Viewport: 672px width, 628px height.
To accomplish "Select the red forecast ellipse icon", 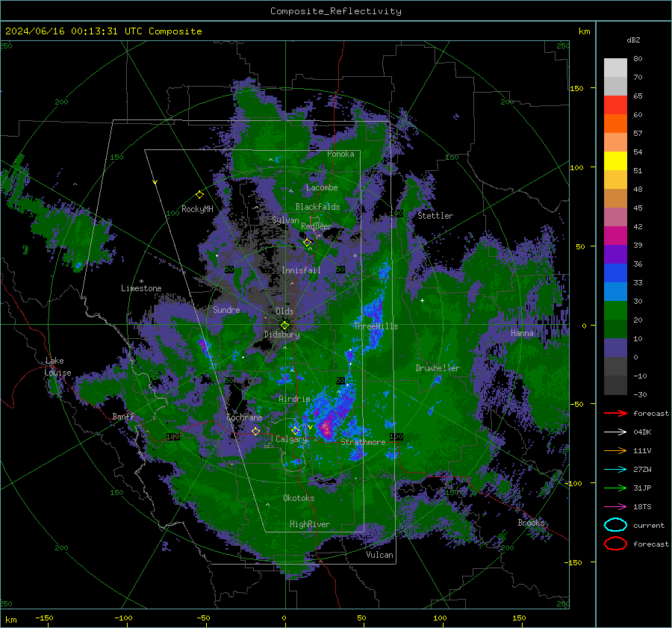I will (615, 544).
